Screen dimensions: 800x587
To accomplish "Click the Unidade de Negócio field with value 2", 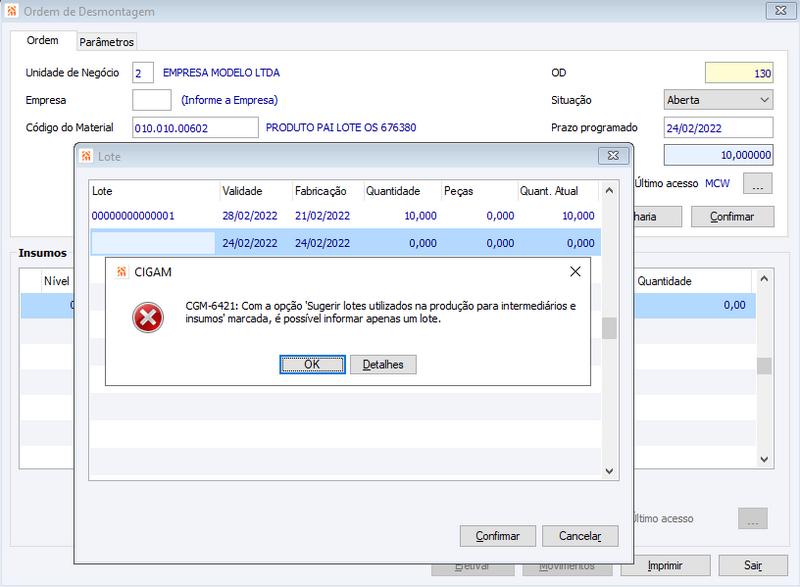I will tap(143, 73).
